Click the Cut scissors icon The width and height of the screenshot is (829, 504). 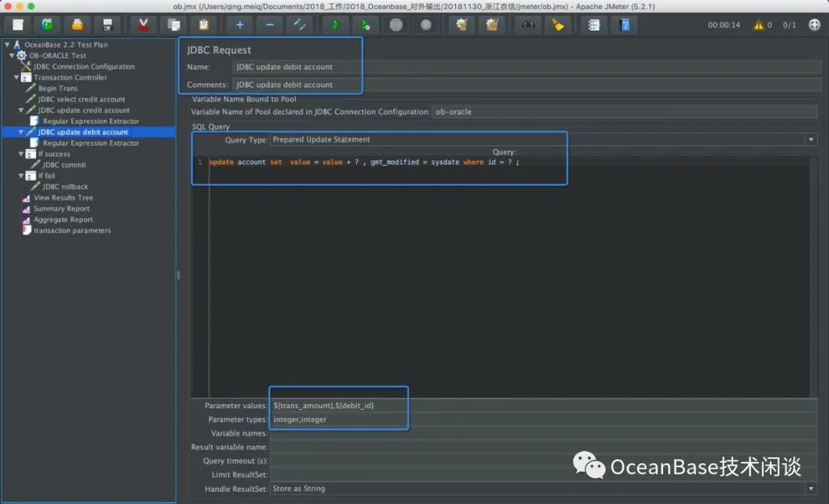[143, 25]
